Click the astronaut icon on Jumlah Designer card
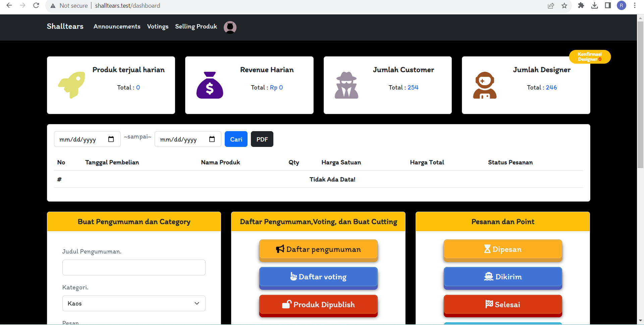 (485, 85)
